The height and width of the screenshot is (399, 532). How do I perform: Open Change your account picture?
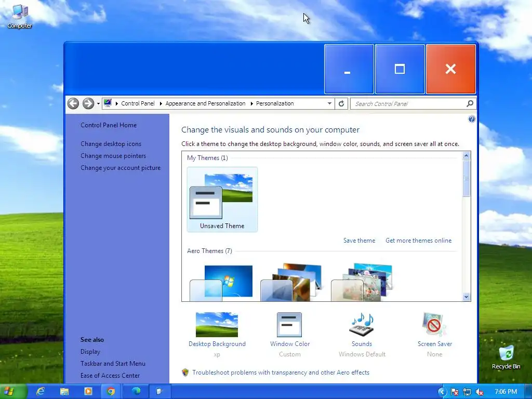(x=121, y=168)
